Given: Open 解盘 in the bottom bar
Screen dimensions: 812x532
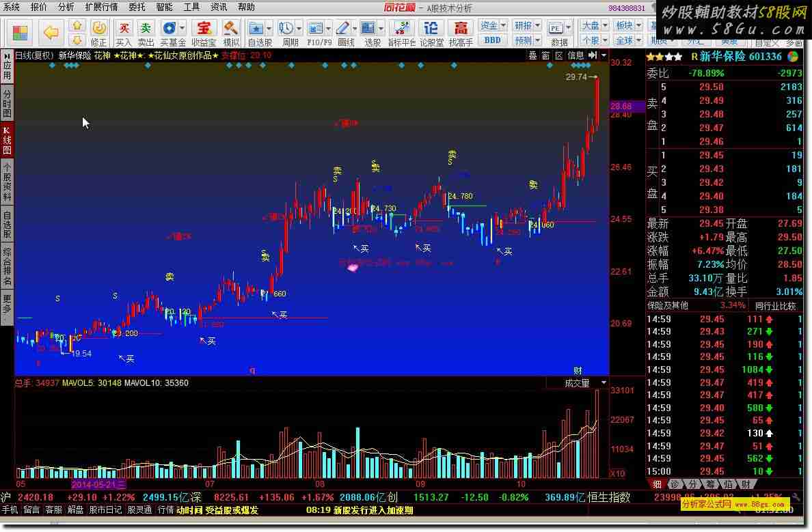Looking at the screenshot, I should 76,509.
